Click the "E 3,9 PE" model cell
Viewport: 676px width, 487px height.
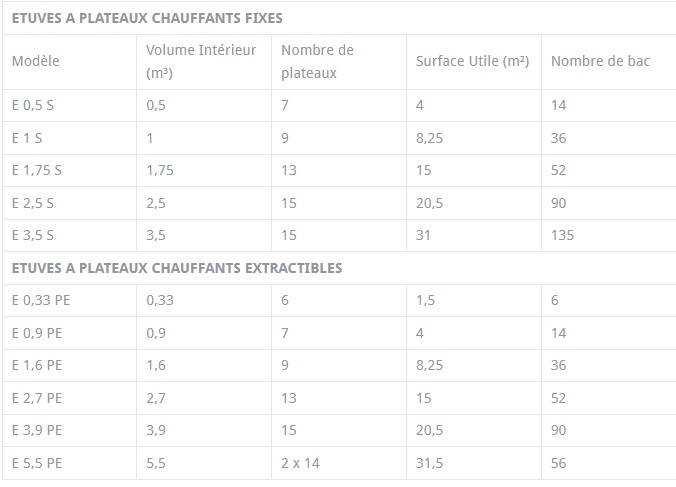[37, 431]
